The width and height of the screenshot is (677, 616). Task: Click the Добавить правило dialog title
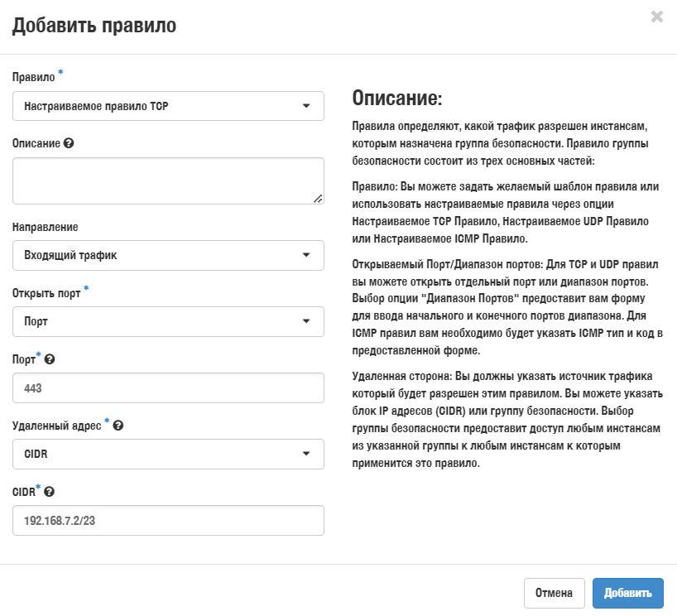94,26
